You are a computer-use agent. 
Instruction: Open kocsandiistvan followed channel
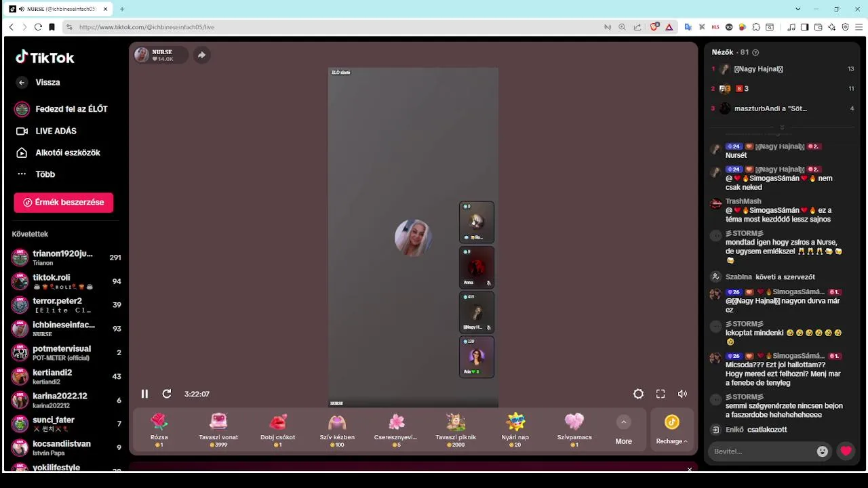(66, 447)
